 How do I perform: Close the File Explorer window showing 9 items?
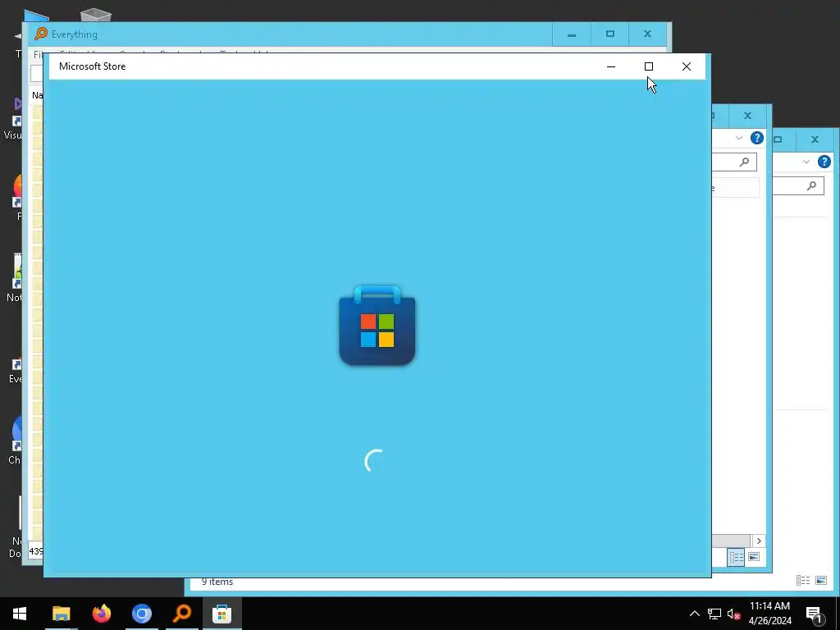coord(815,139)
